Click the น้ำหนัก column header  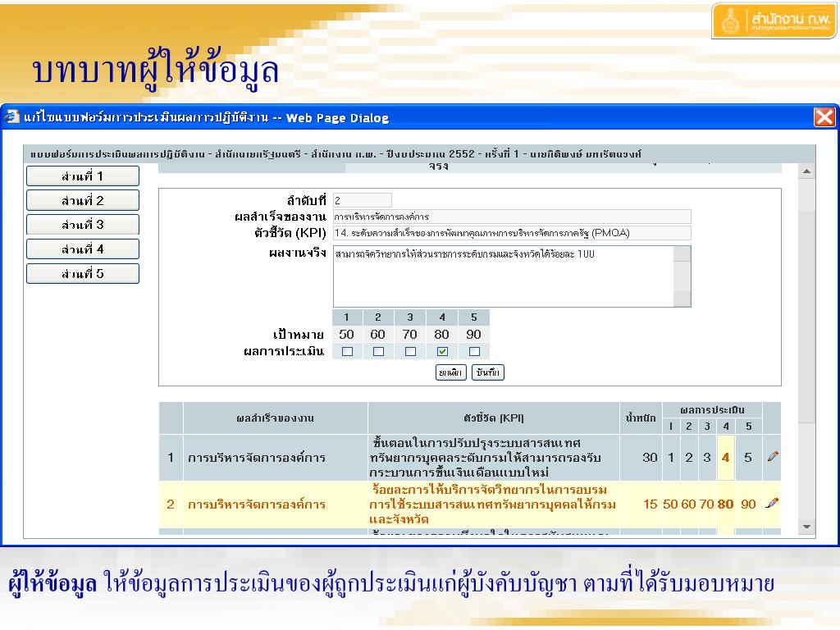[x=641, y=418]
